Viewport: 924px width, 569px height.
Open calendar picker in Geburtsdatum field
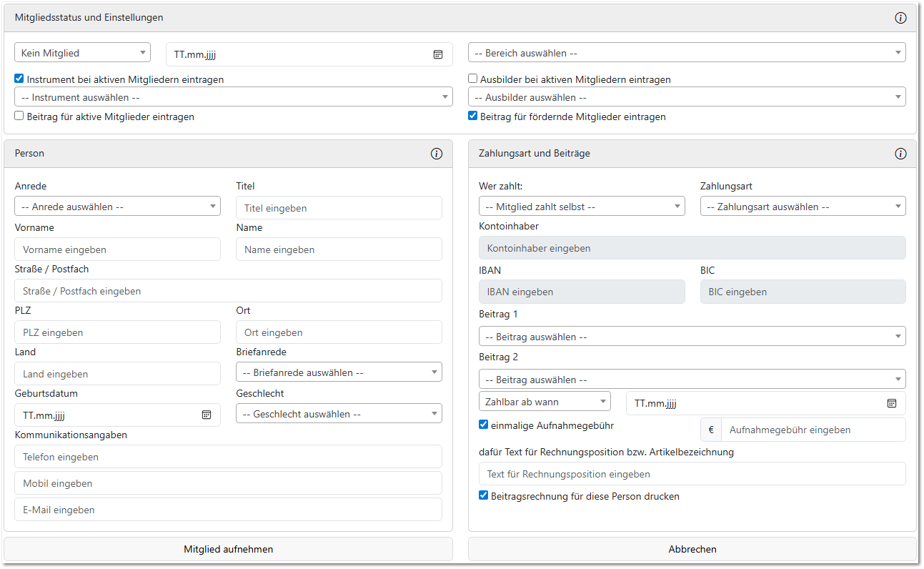coord(207,415)
